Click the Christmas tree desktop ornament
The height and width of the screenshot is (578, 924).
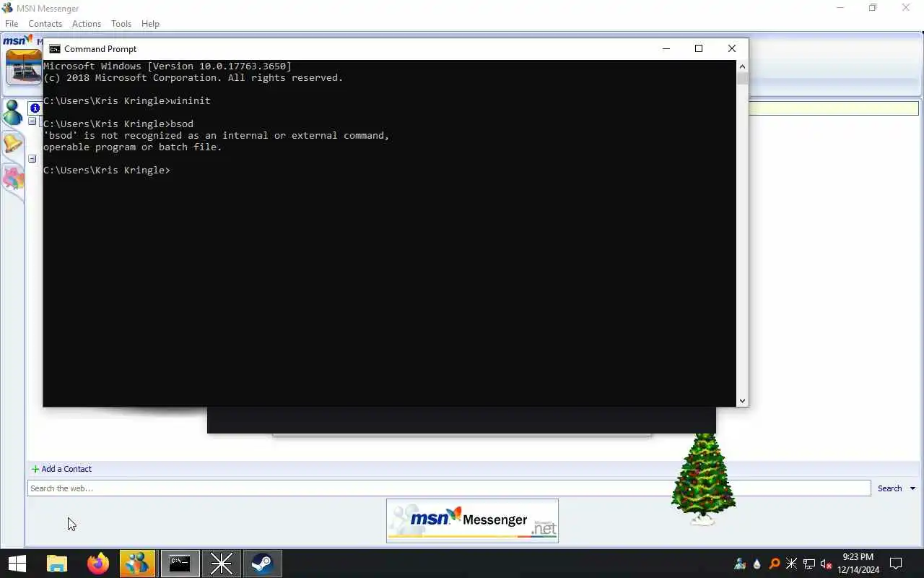[703, 480]
